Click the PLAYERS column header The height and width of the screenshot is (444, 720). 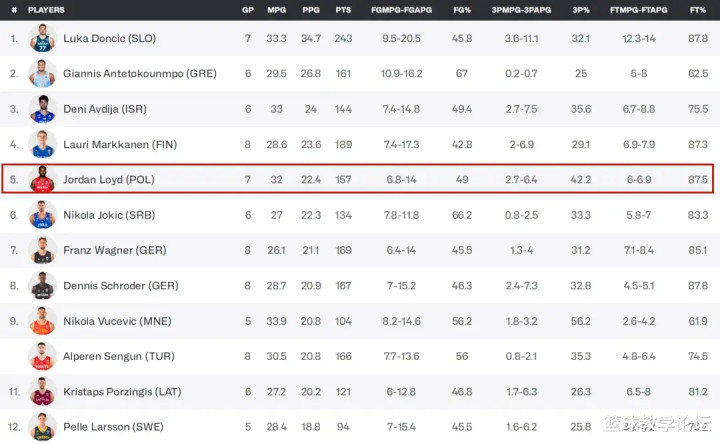pos(46,10)
